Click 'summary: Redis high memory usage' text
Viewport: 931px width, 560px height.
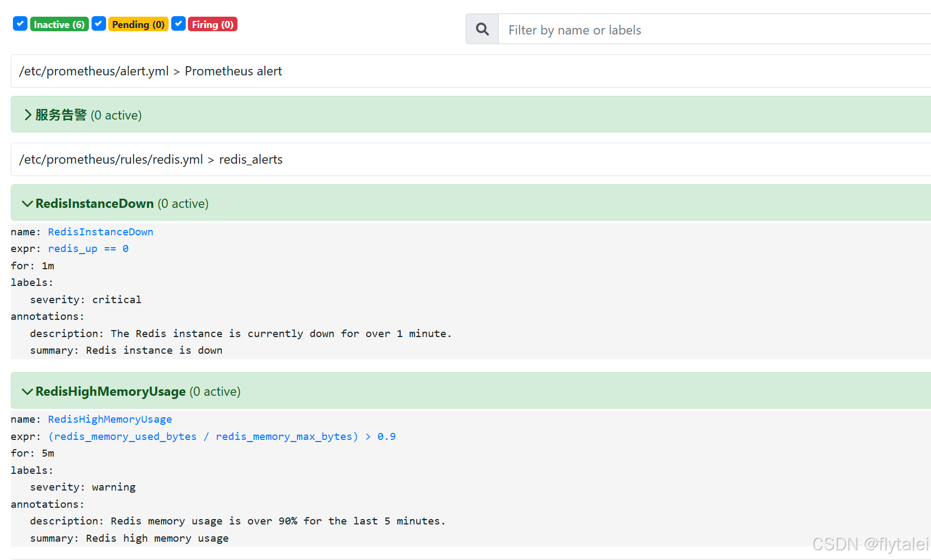(129, 538)
